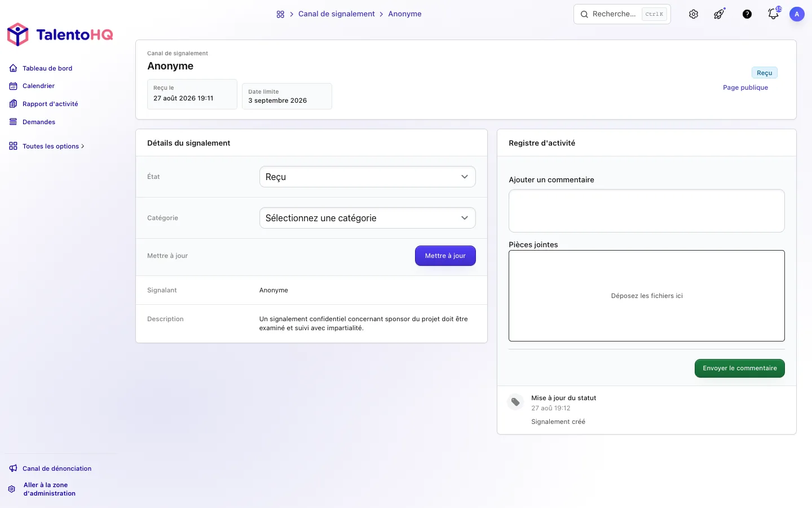The image size is (812, 508).
Task: Click the Mise à jour du statut entry
Action: (x=564, y=398)
